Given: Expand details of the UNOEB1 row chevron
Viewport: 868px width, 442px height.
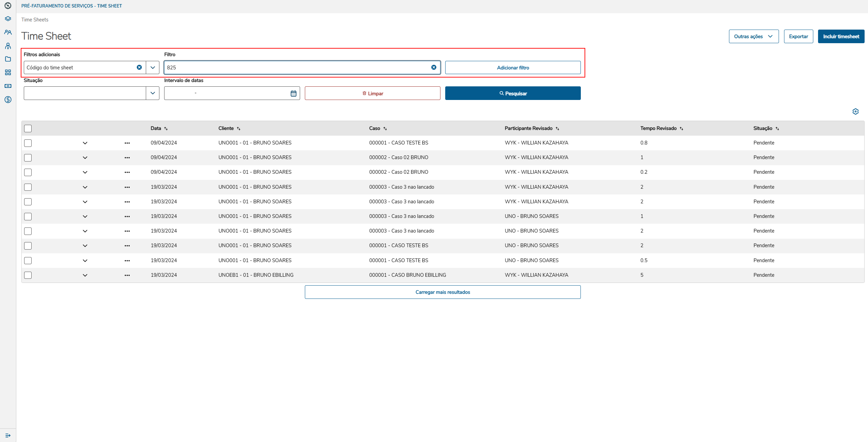Looking at the screenshot, I should (85, 275).
